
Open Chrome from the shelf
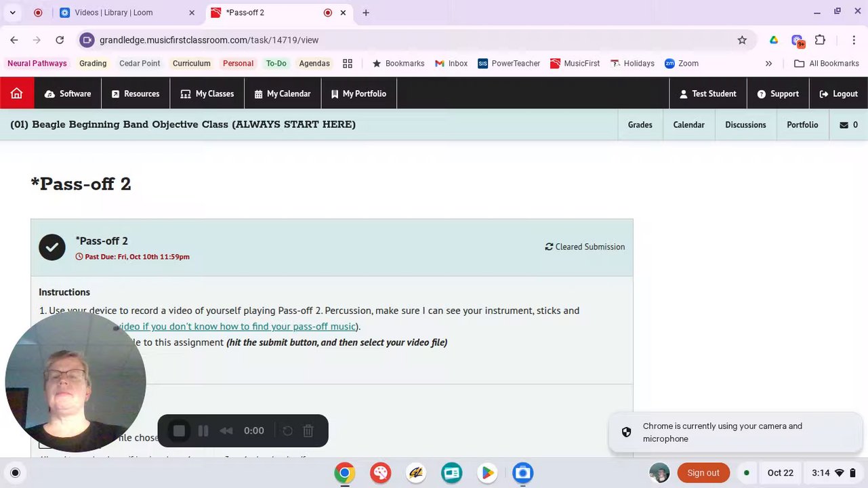[x=344, y=472]
